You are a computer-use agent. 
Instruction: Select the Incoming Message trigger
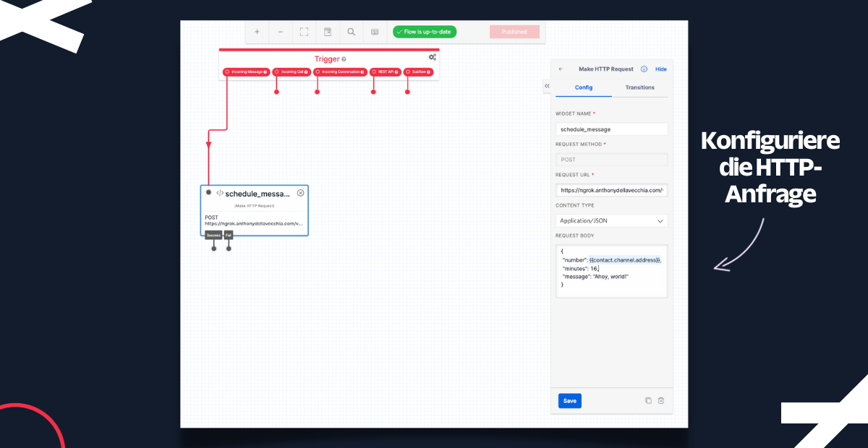pos(246,72)
